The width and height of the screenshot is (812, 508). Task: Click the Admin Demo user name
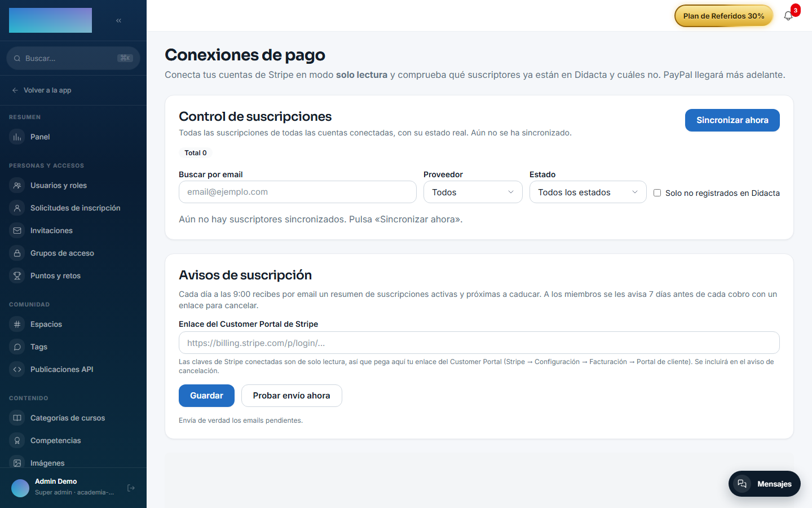coord(56,481)
